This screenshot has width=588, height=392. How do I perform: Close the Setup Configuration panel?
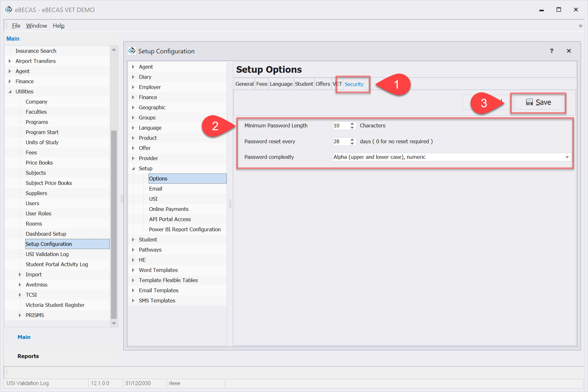click(x=569, y=51)
